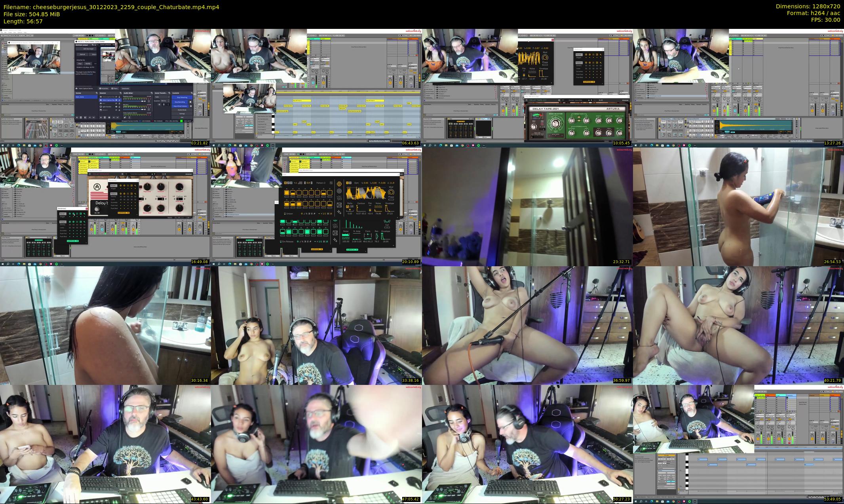This screenshot has height=504, width=844.
Task: Click the ARTURIA logo on the tape delay plugin
Action: 613,109
